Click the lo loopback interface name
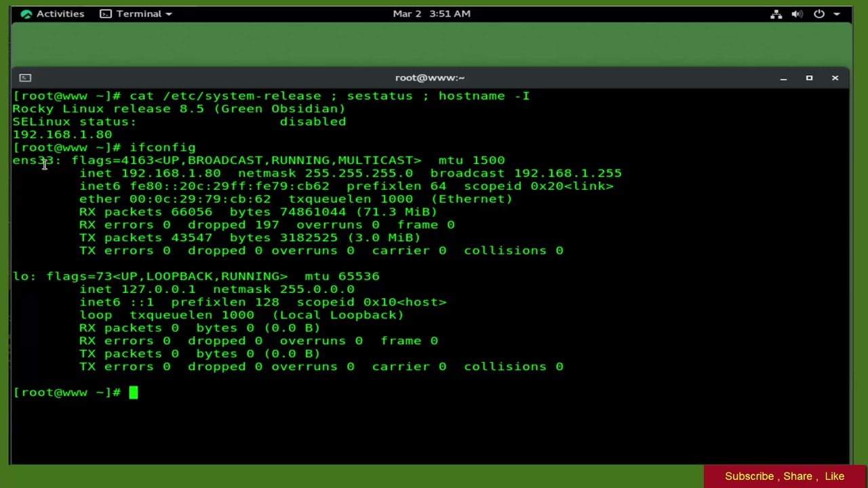This screenshot has height=488, width=868. pyautogui.click(x=21, y=276)
